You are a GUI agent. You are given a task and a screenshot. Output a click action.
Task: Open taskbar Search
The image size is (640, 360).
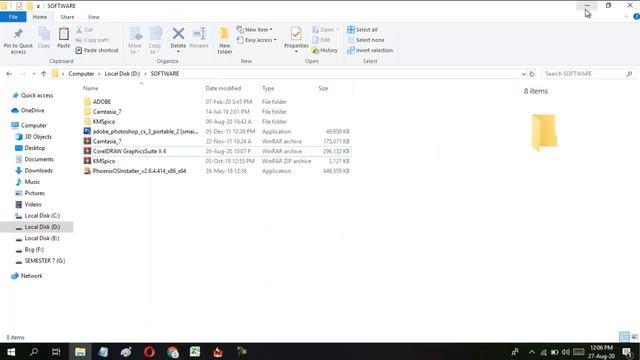[x=34, y=352]
